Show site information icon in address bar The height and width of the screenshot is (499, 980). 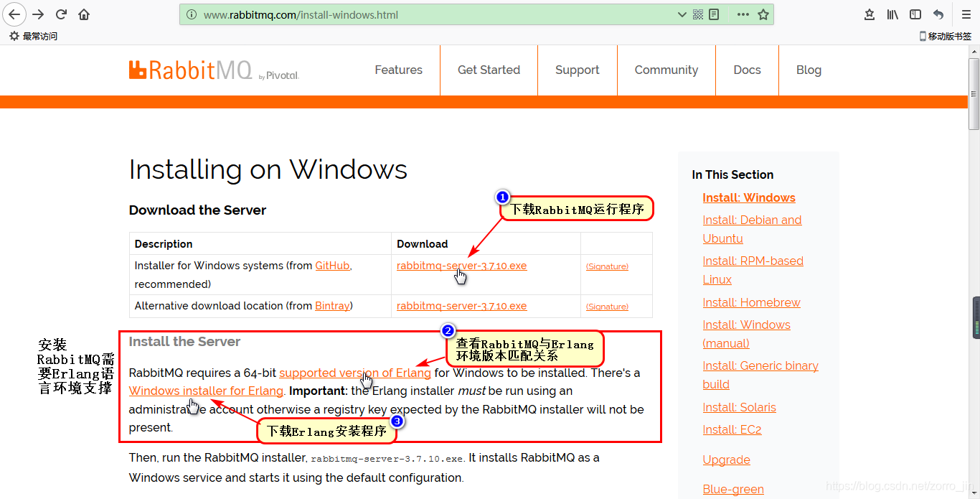(x=192, y=14)
